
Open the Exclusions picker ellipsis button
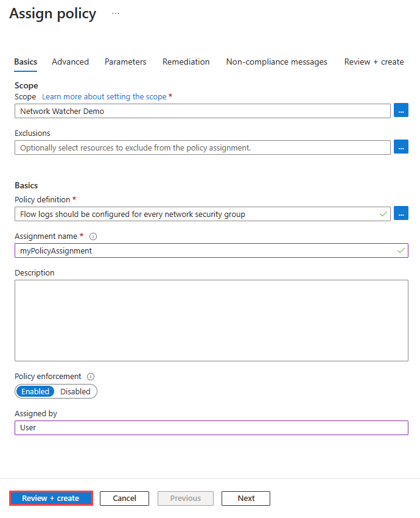[401, 147]
